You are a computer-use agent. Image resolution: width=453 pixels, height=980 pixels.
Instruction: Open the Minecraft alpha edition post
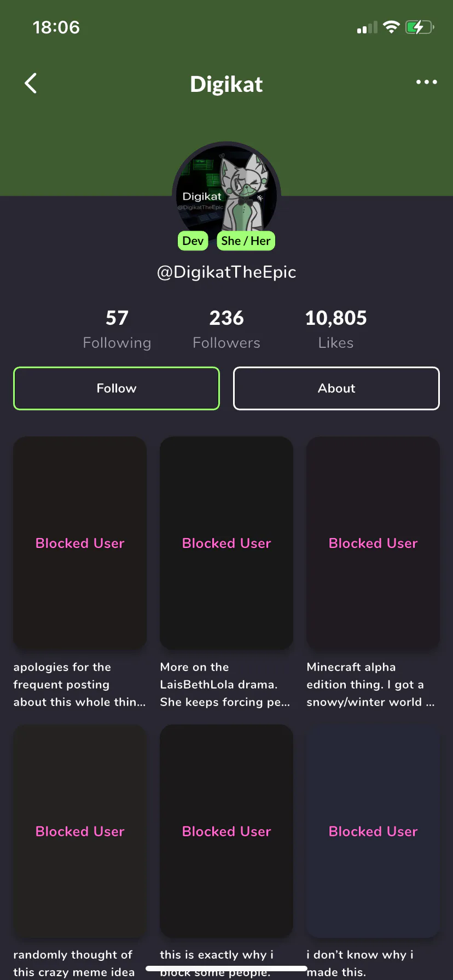point(373,543)
